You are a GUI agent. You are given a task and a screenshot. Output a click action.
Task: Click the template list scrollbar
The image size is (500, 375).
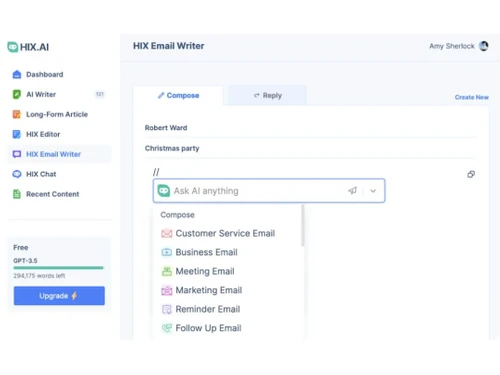[303, 225]
